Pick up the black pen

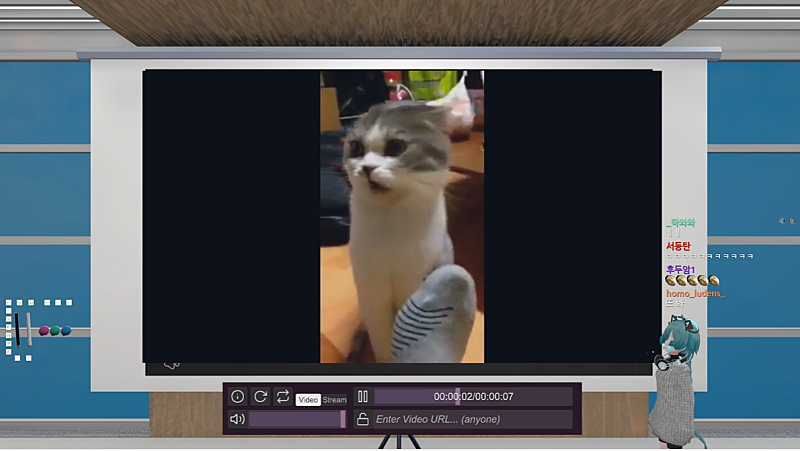click(x=17, y=330)
